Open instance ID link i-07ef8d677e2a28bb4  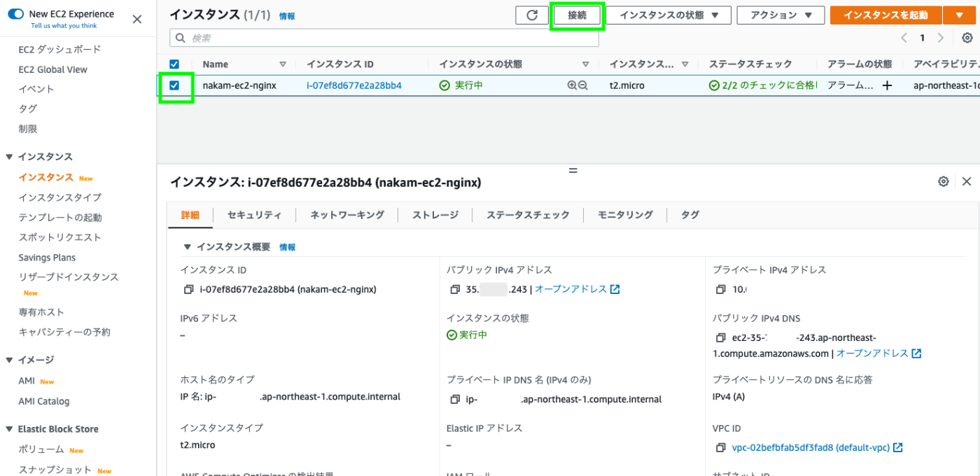coord(354,85)
